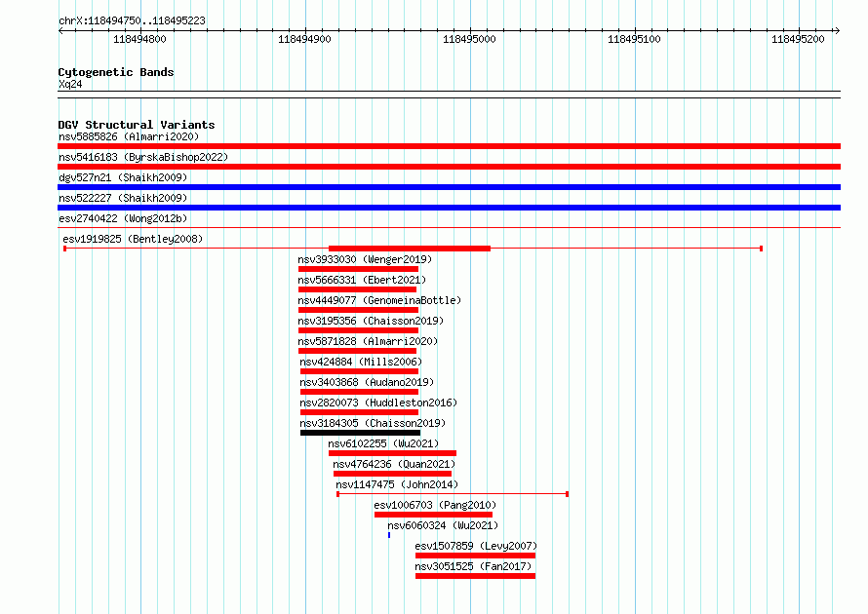Select nsv4449077 (GenomeinaBottle) label
This screenshot has height=614, width=868.
379,300
